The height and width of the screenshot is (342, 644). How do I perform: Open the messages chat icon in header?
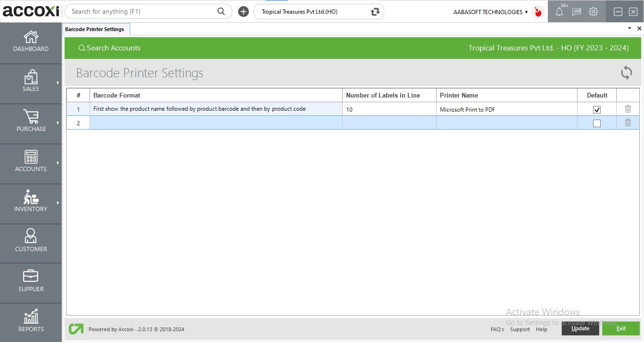pyautogui.click(x=576, y=12)
